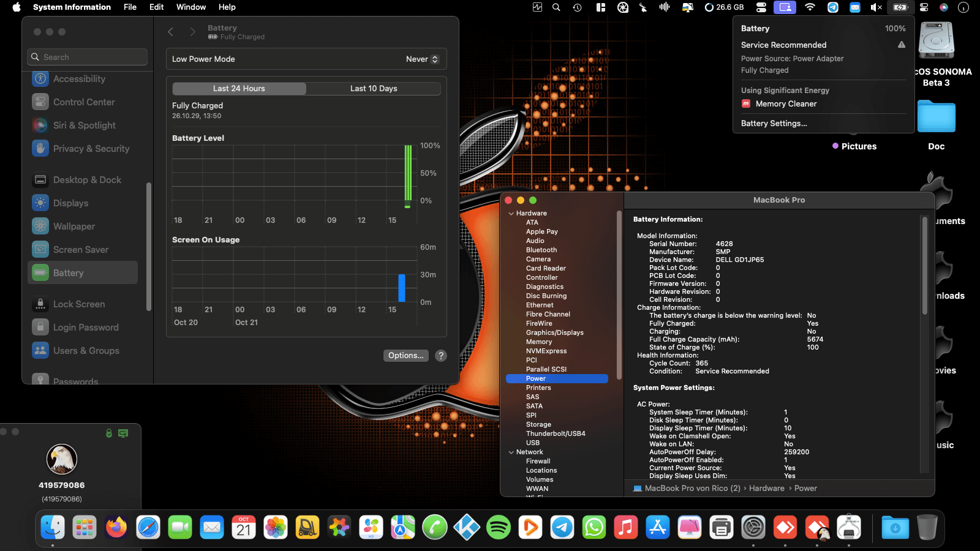980x551 pixels.
Task: Open the Kodi icon in the Dock
Action: (x=467, y=527)
